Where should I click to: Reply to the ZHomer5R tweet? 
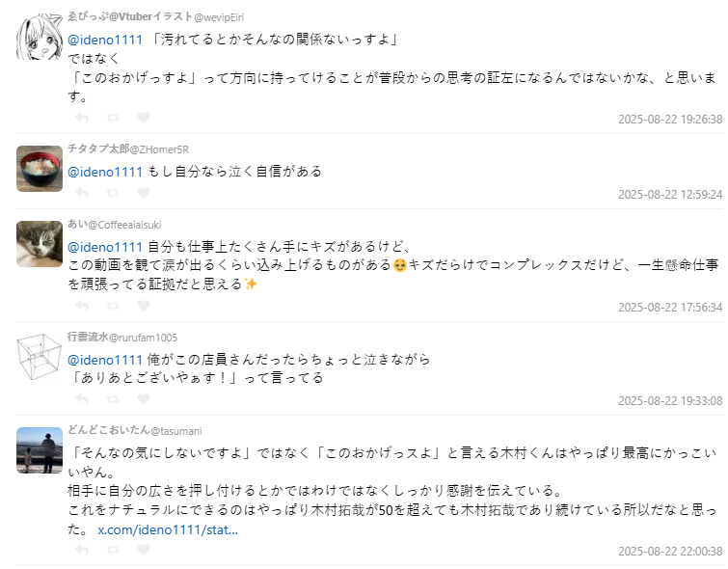pyautogui.click(x=82, y=192)
